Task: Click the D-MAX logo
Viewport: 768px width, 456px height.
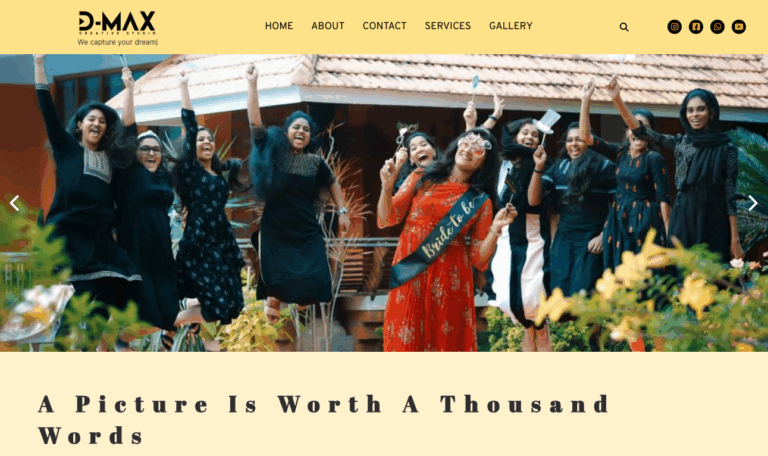Action: pos(117,23)
